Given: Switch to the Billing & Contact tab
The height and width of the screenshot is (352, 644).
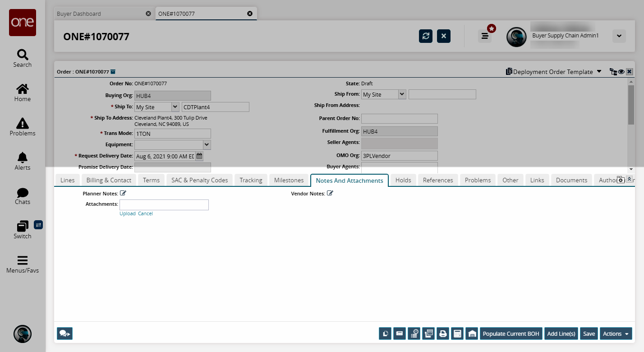Looking at the screenshot, I should tap(109, 180).
